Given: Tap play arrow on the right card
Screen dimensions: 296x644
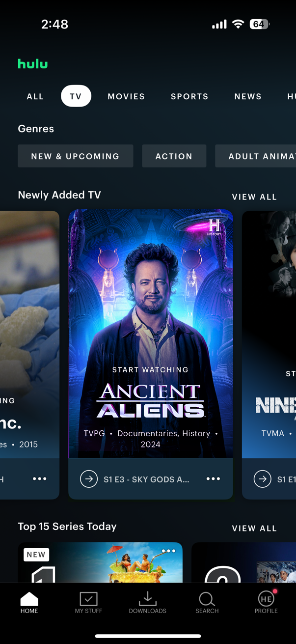Looking at the screenshot, I should [x=263, y=479].
